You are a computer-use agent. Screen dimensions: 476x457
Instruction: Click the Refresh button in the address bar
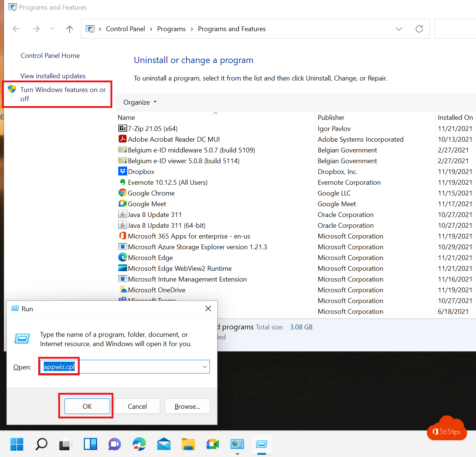(419, 29)
